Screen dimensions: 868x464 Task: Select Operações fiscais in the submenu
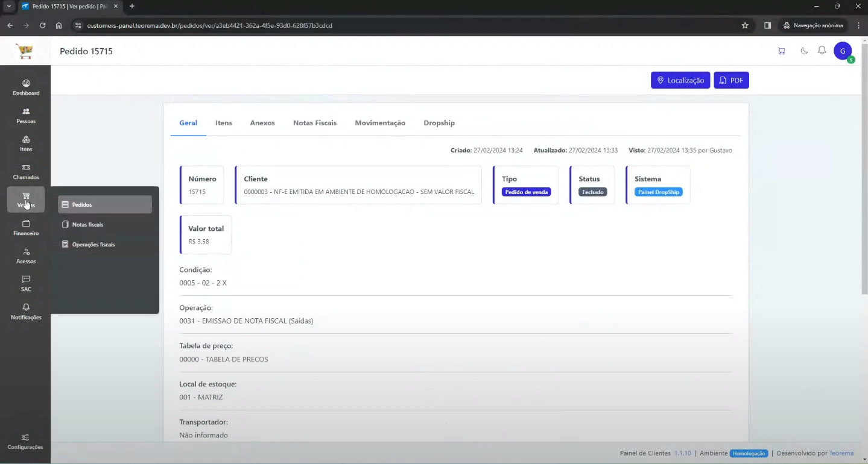click(x=105, y=245)
